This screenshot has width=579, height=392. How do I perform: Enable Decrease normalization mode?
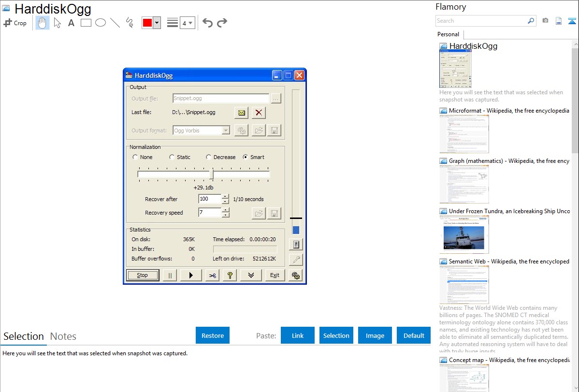click(209, 157)
